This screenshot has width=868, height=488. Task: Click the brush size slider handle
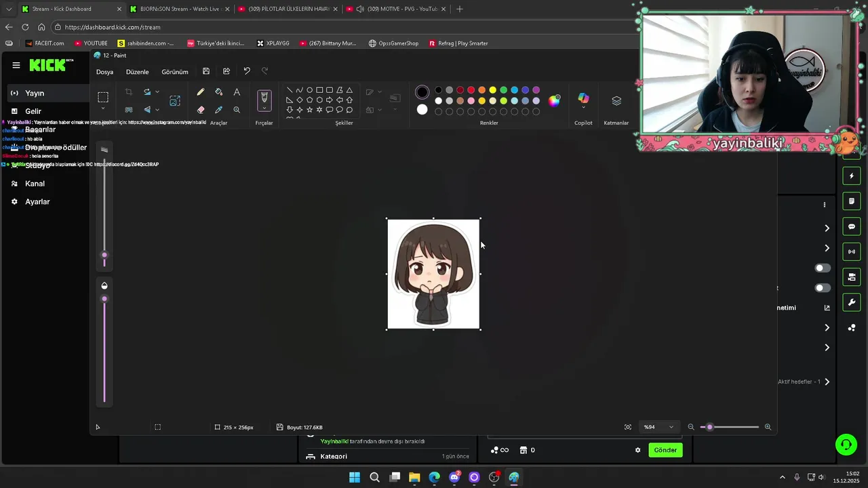coord(104,256)
